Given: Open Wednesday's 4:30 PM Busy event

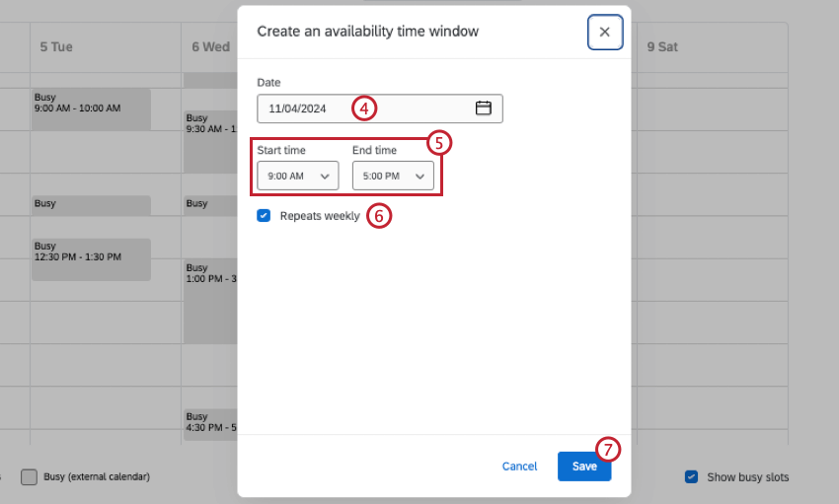Looking at the screenshot, I should pyautogui.click(x=210, y=423).
